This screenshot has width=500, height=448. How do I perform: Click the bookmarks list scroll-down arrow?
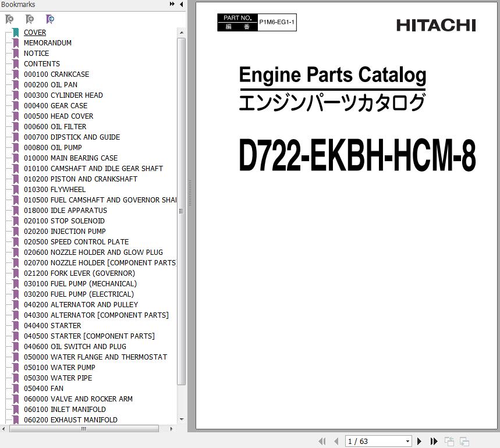tap(182, 419)
